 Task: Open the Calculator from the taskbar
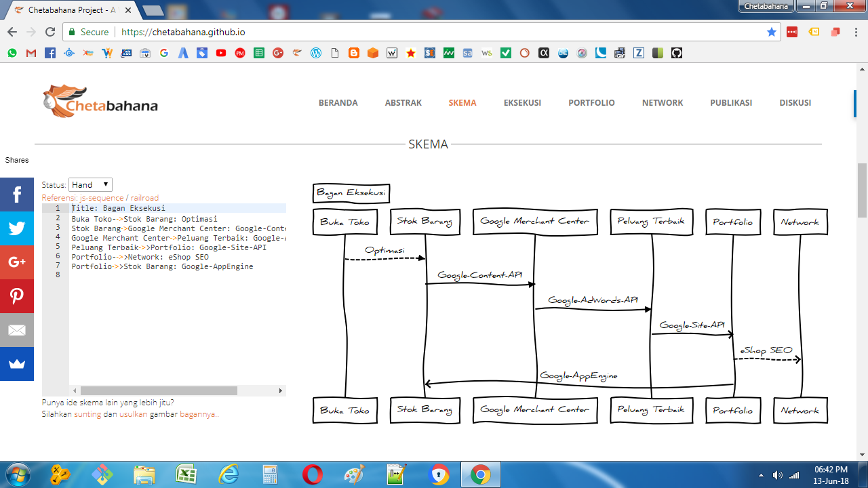coord(270,474)
